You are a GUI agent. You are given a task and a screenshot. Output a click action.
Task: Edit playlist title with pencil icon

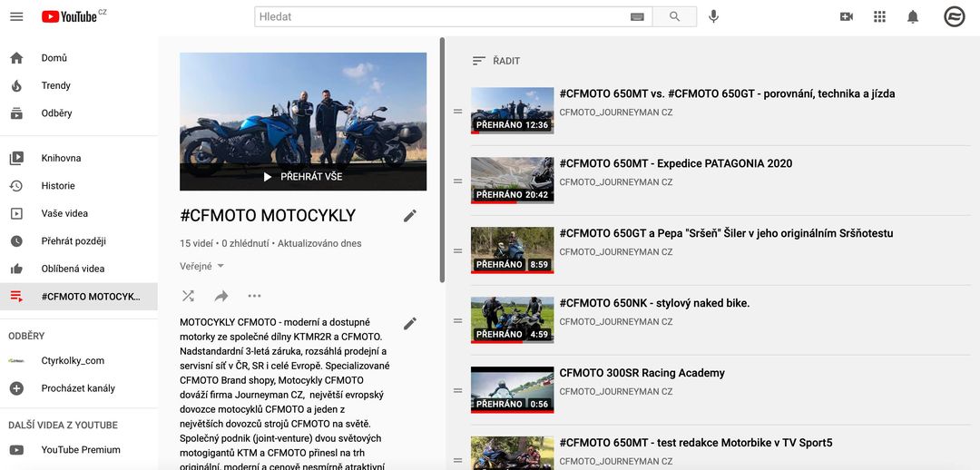tap(409, 216)
